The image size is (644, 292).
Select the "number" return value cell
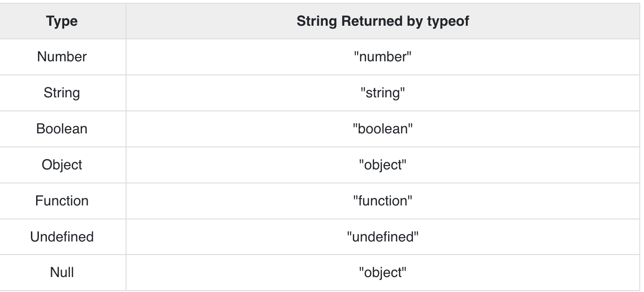[382, 57]
